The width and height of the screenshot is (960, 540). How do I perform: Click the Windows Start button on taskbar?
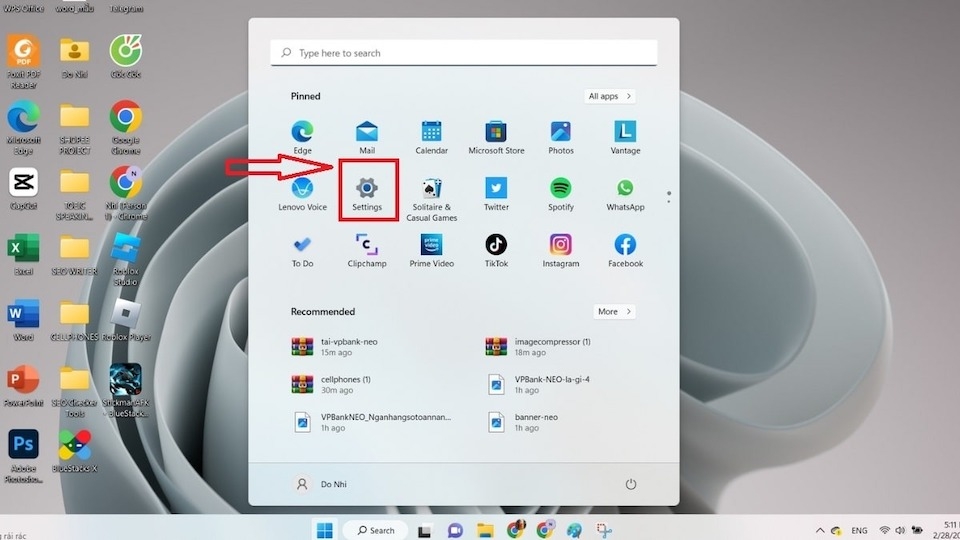(x=325, y=530)
